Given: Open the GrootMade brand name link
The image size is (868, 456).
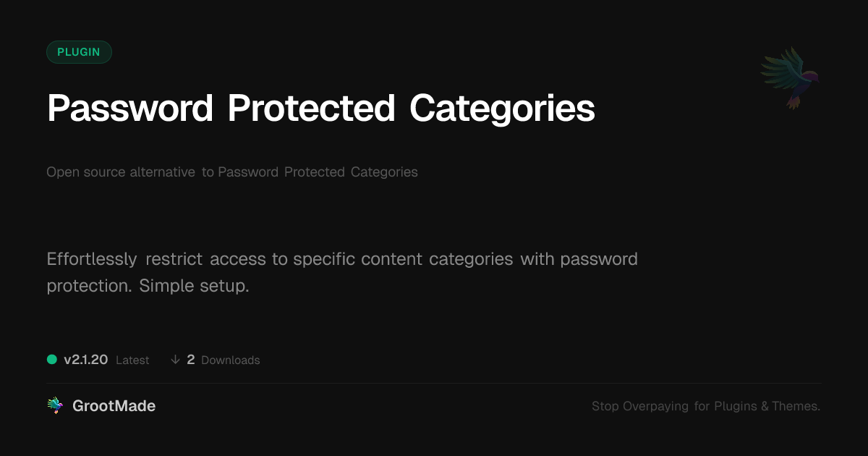Looking at the screenshot, I should (114, 406).
